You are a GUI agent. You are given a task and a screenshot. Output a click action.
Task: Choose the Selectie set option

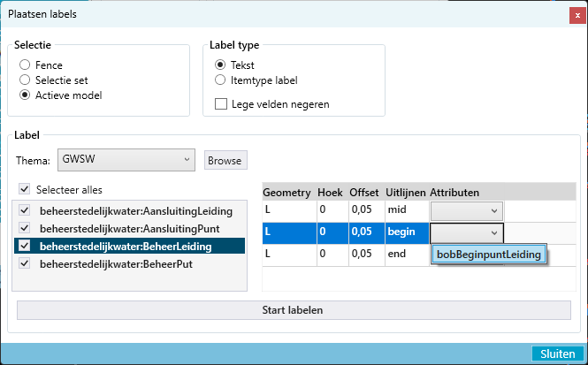[x=25, y=80]
